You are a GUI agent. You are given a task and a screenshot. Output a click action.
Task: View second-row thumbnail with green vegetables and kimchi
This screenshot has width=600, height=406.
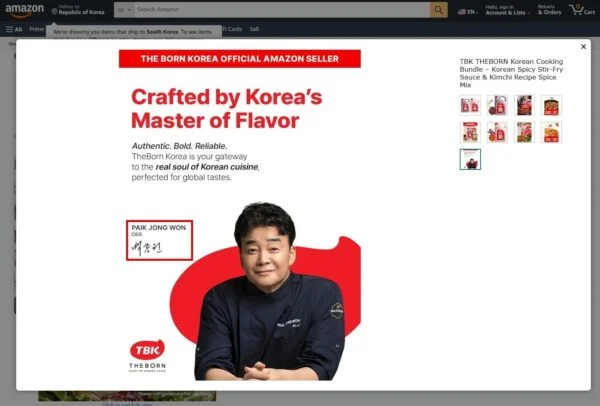click(524, 132)
